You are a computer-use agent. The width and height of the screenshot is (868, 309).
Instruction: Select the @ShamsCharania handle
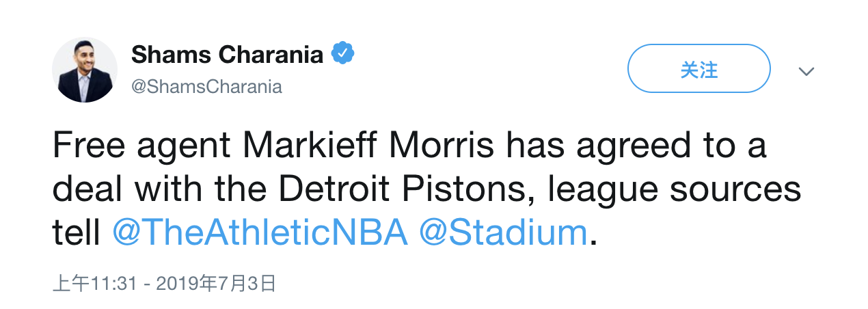pyautogui.click(x=206, y=87)
